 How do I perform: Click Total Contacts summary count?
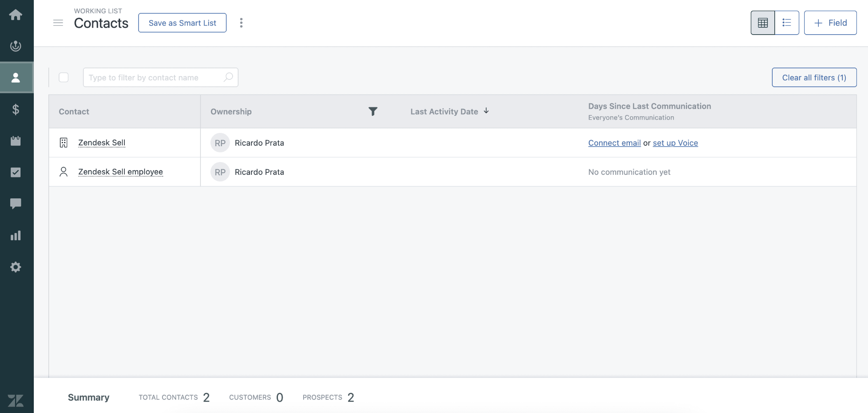click(206, 398)
